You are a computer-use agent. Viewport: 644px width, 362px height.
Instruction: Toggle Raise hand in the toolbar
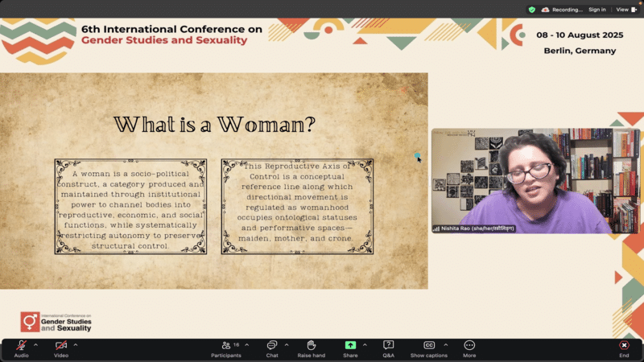pyautogui.click(x=311, y=345)
